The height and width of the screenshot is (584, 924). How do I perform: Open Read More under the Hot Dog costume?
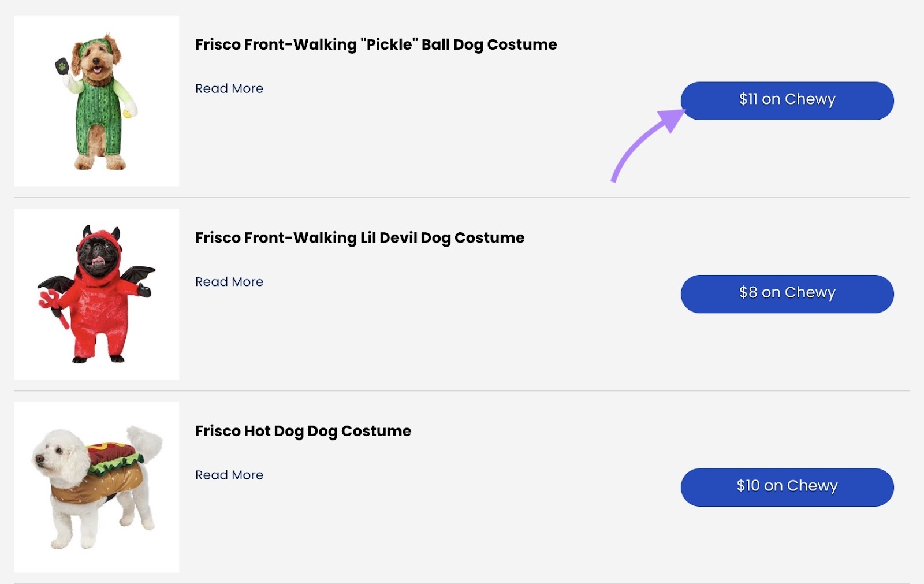pos(229,475)
